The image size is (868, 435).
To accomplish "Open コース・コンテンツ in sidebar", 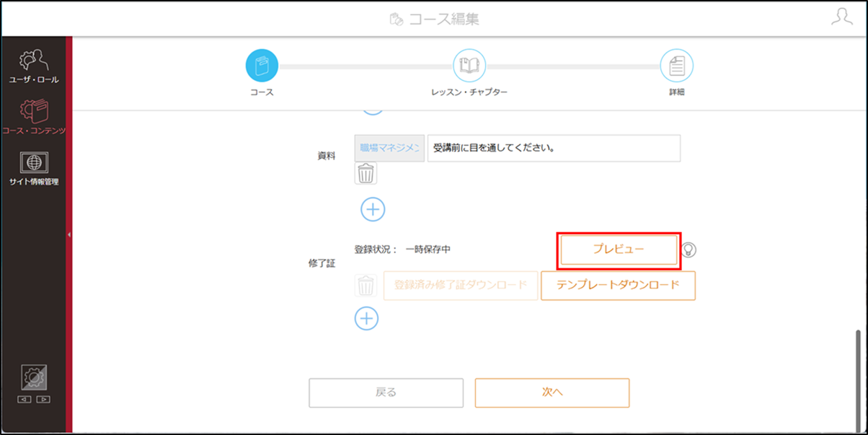I will click(34, 118).
